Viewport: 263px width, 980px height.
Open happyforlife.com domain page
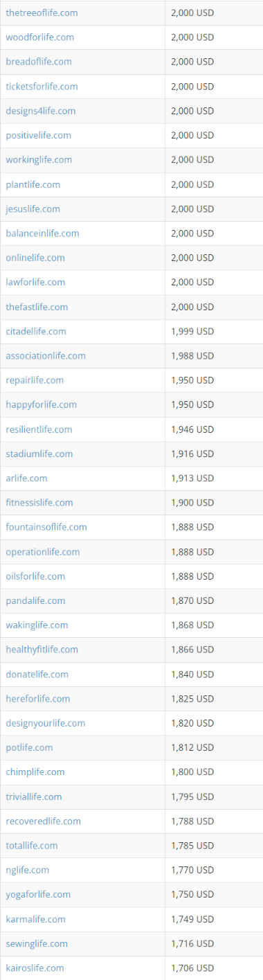pyautogui.click(x=42, y=404)
